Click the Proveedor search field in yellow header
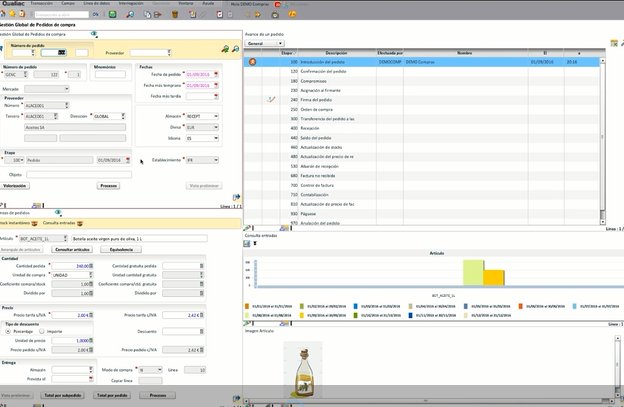 coord(150,53)
